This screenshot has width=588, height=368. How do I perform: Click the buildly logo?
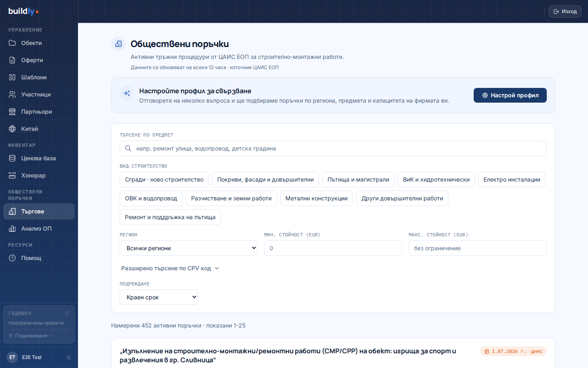click(x=23, y=11)
